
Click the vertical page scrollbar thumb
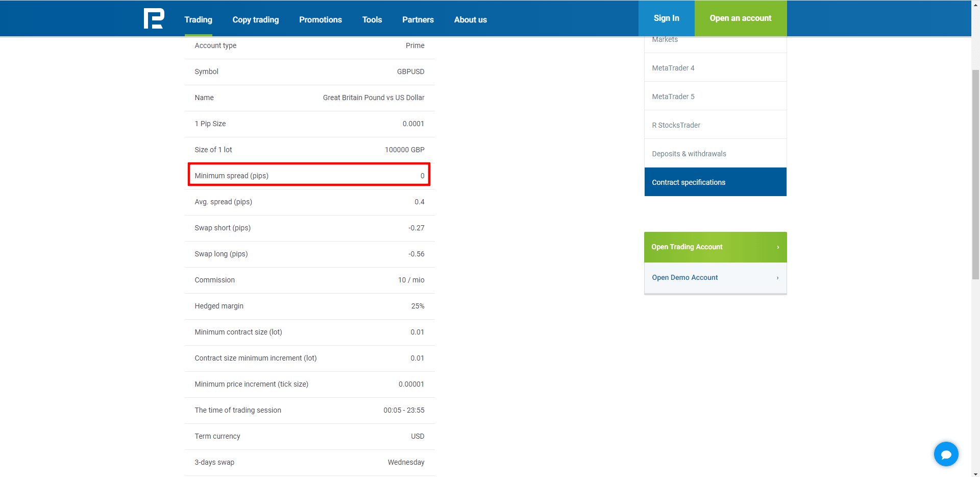975,175
